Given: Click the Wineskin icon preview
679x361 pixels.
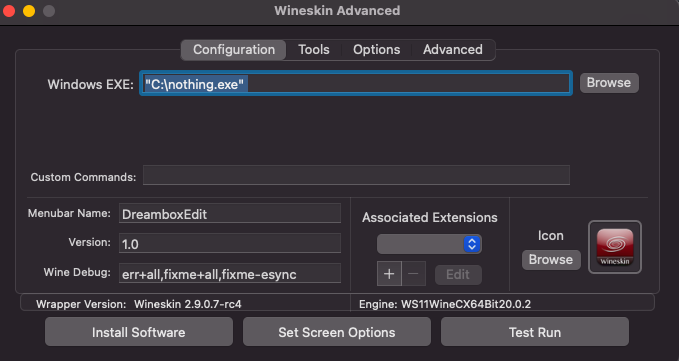Looking at the screenshot, I should 614,247.
